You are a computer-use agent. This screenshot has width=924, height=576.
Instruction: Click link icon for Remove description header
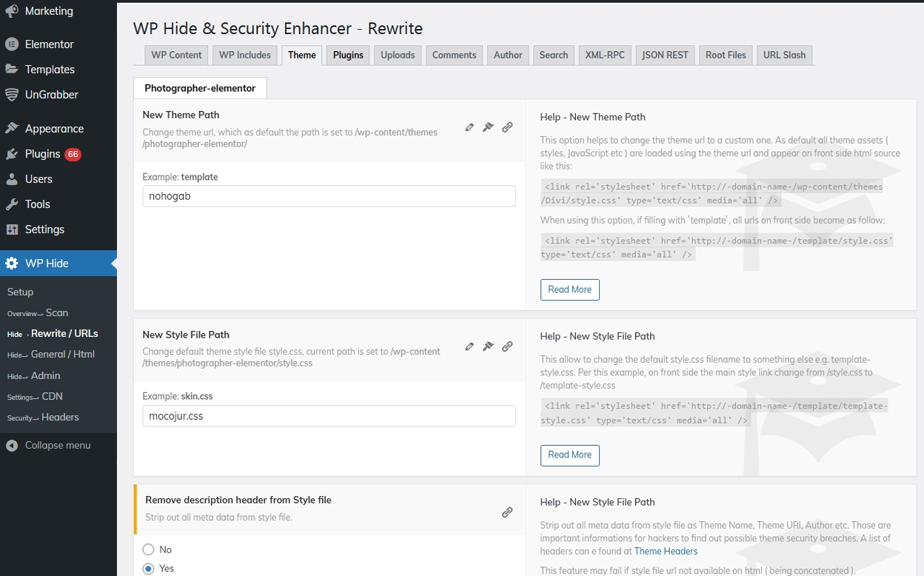point(507,512)
